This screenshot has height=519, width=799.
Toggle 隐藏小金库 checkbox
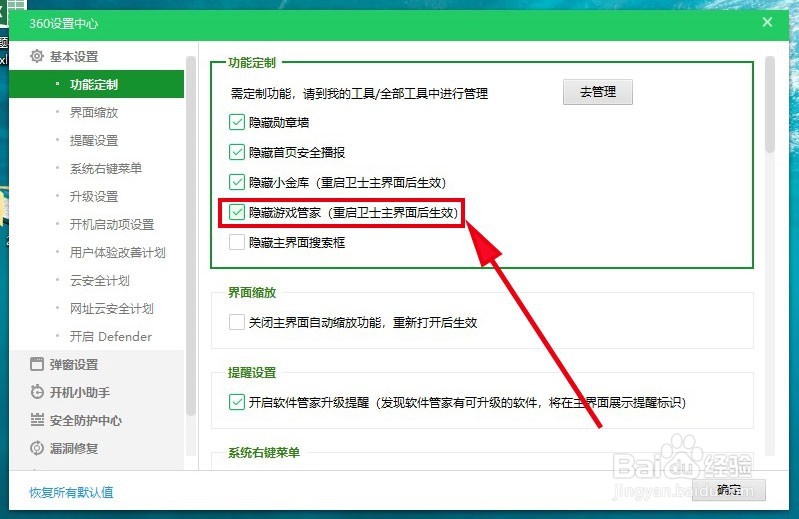pos(236,182)
